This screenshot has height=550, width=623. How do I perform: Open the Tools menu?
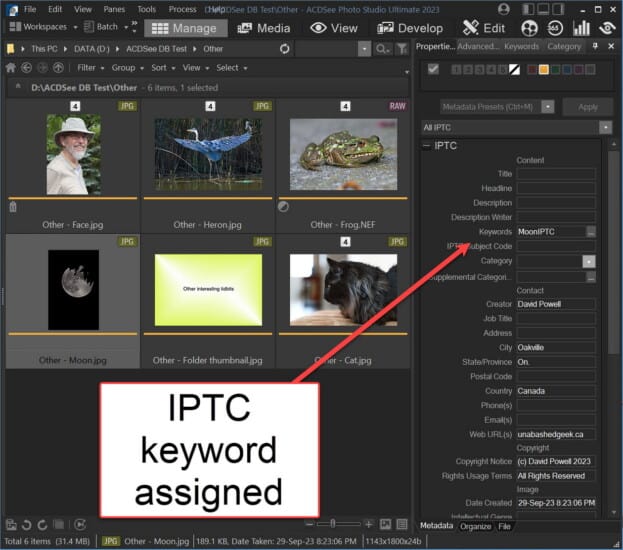click(147, 9)
